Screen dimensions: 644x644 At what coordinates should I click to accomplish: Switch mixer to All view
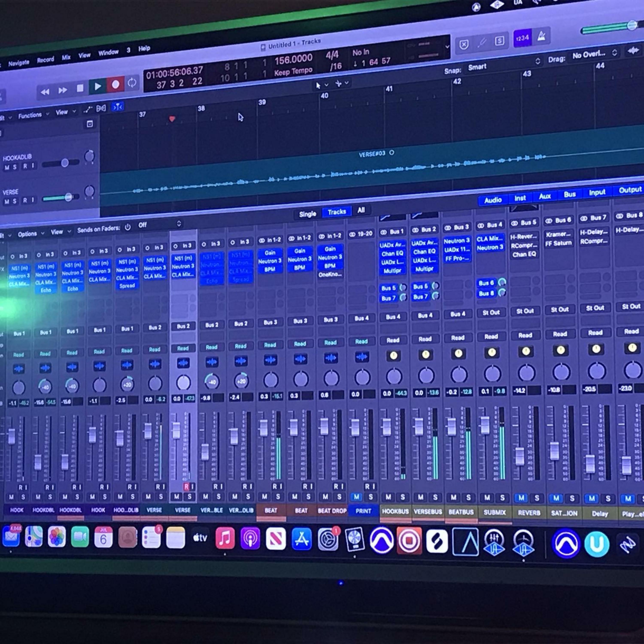pos(361,210)
